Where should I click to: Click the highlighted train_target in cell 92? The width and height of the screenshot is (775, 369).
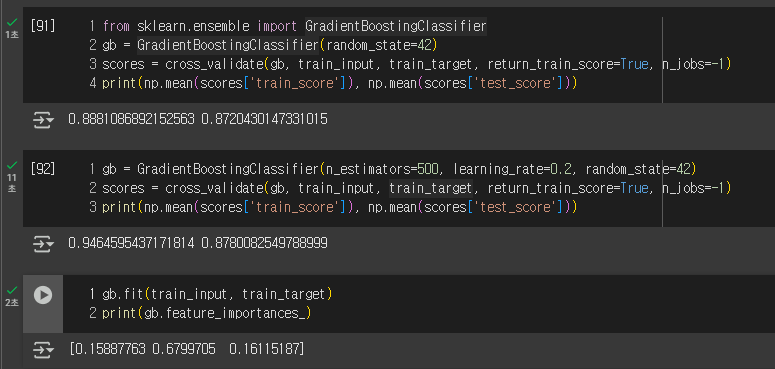(x=431, y=188)
